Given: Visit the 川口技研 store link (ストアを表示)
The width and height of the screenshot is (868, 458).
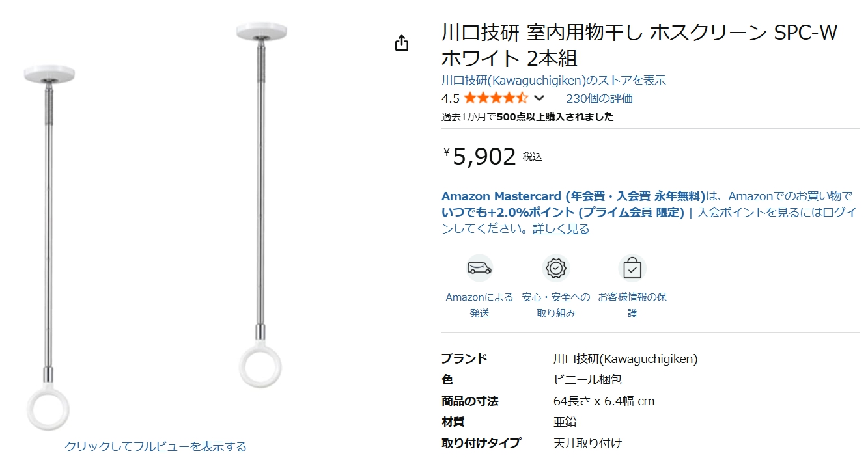Looking at the screenshot, I should coord(553,81).
